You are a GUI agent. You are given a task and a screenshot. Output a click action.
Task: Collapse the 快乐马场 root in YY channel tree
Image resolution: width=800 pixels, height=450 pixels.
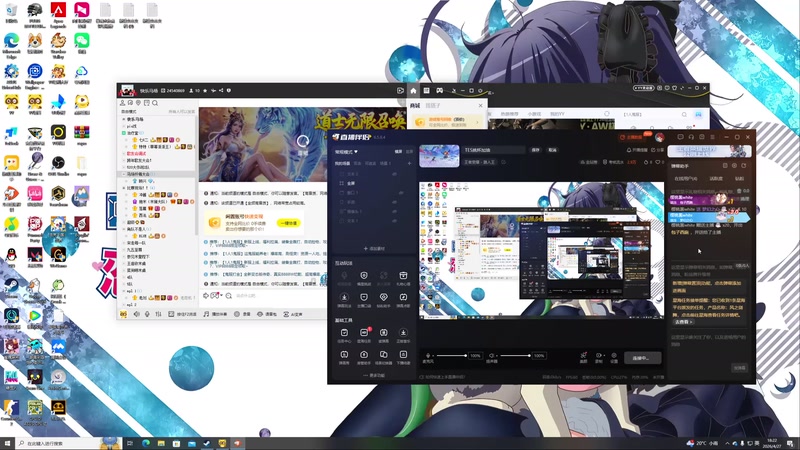[124, 119]
